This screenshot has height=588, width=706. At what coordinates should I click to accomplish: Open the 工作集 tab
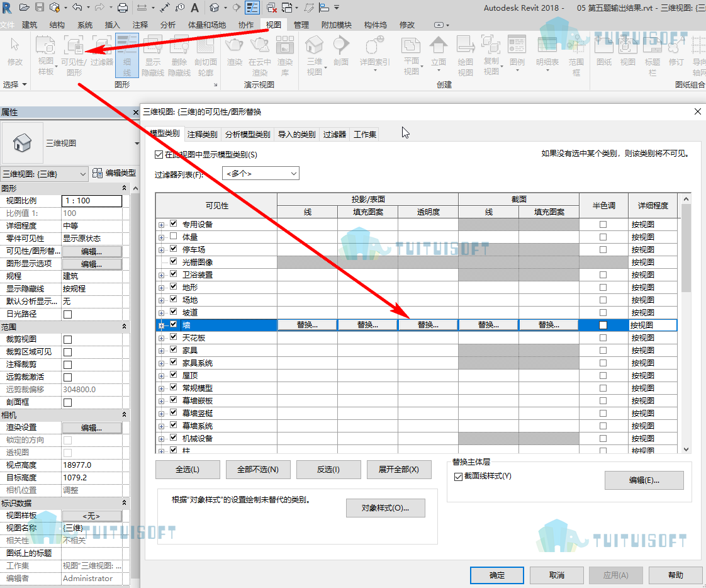coord(365,134)
